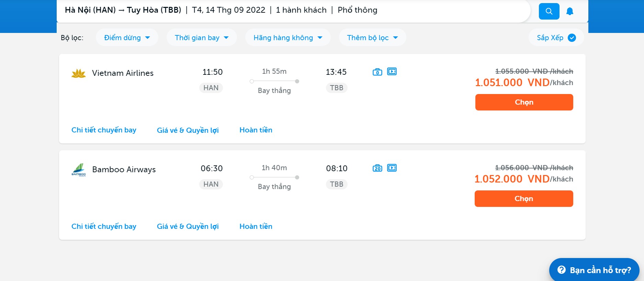This screenshot has width=644, height=281.
Task: Expand the Điểm dừng filter dropdown
Action: coord(127,38)
